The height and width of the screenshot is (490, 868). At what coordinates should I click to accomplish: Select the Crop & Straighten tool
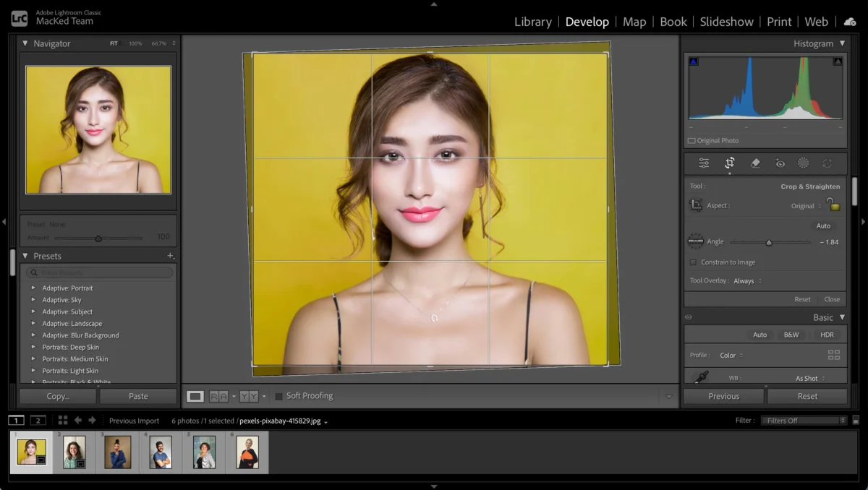[730, 163]
